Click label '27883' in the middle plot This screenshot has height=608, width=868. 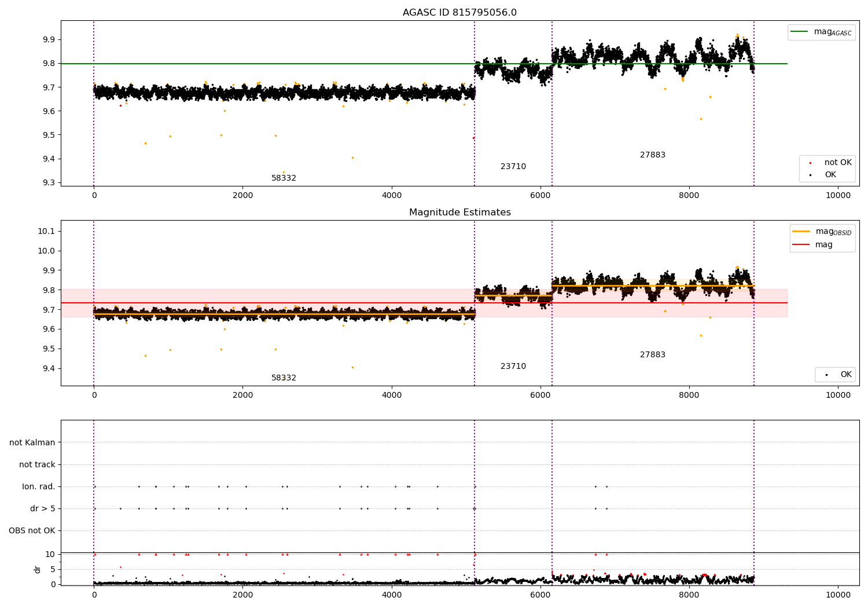653,355
